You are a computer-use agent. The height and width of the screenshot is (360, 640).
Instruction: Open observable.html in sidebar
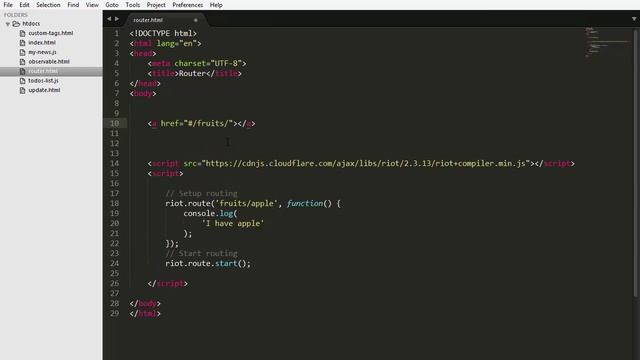[x=49, y=62]
